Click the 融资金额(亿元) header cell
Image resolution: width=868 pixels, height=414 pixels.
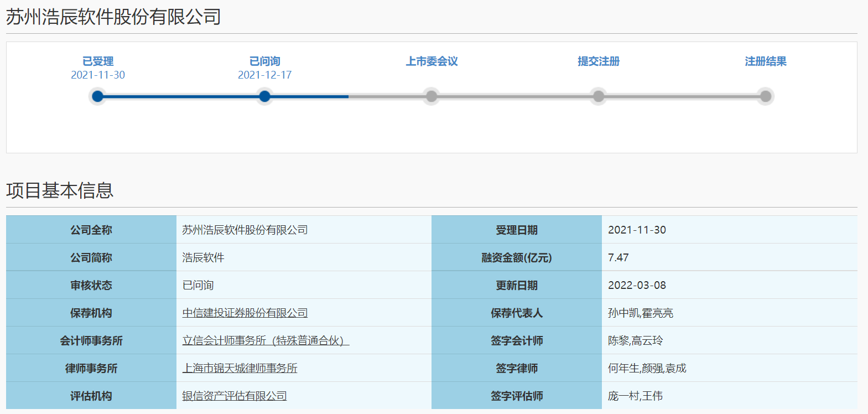[x=517, y=257]
